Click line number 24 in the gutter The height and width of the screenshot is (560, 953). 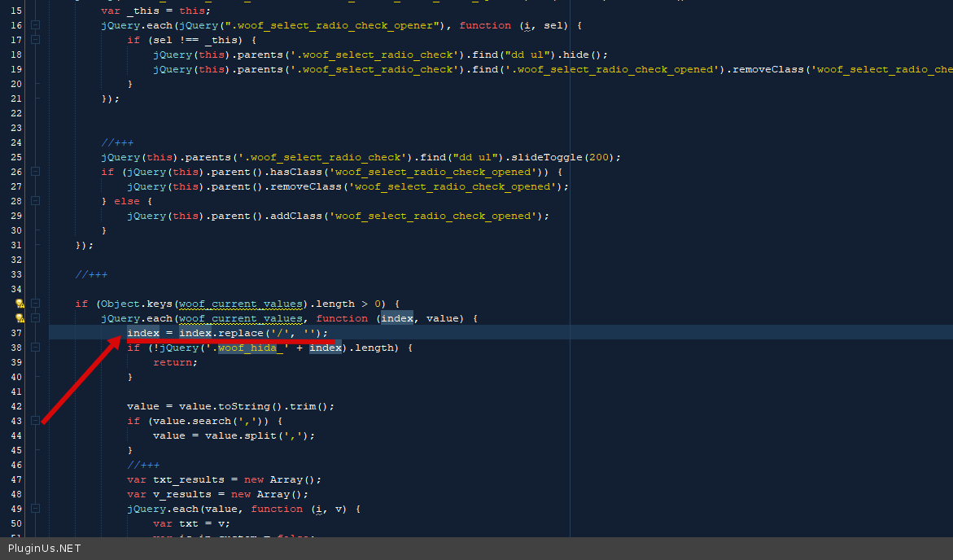tap(16, 142)
